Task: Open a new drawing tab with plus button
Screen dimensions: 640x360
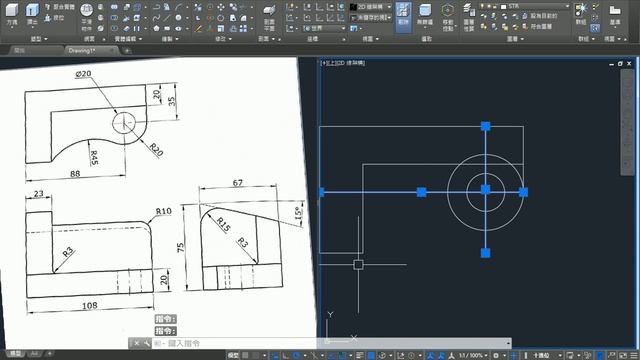Action: (x=127, y=51)
